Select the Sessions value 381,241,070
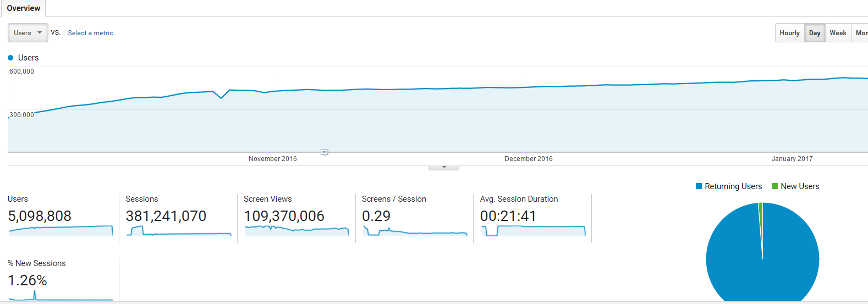868x304 pixels. (166, 216)
